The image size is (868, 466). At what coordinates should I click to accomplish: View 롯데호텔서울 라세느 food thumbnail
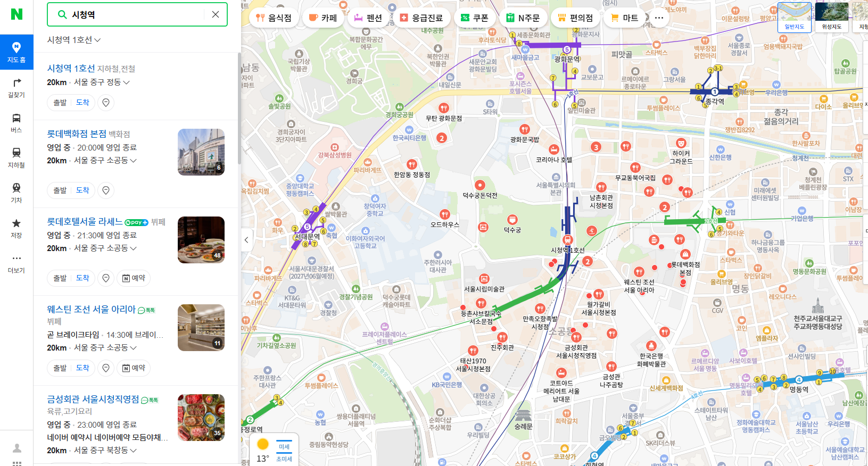(201, 240)
